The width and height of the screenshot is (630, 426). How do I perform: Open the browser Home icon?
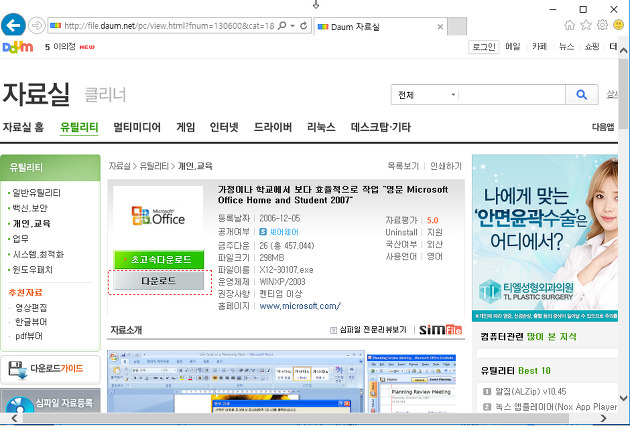click(x=569, y=25)
